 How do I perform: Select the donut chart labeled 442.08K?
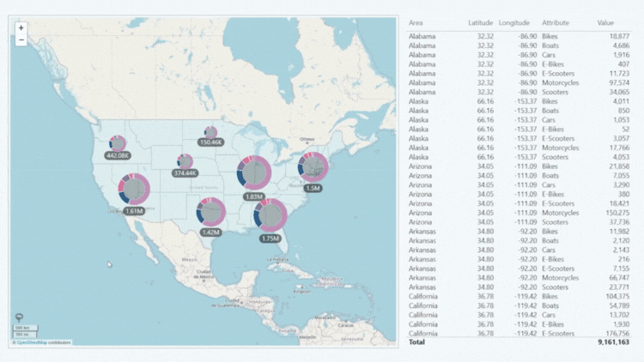click(118, 143)
